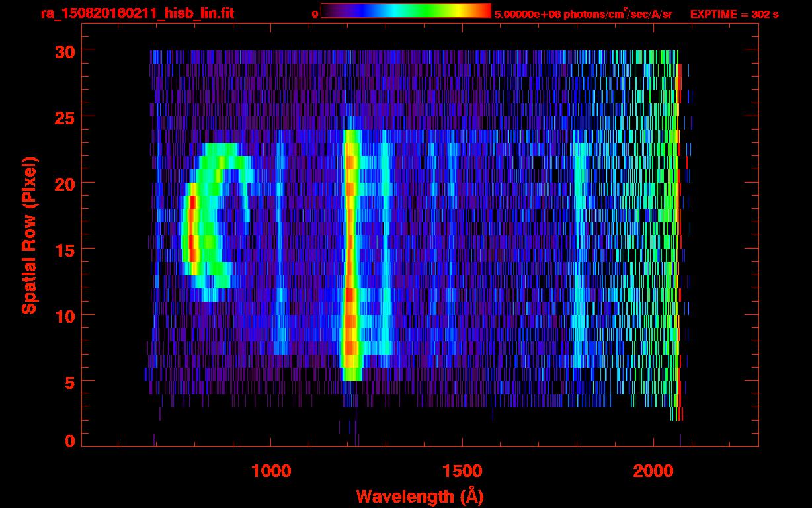Click the colorbar minimum label 0
Viewport: 812px width, 508px height.
(x=315, y=15)
